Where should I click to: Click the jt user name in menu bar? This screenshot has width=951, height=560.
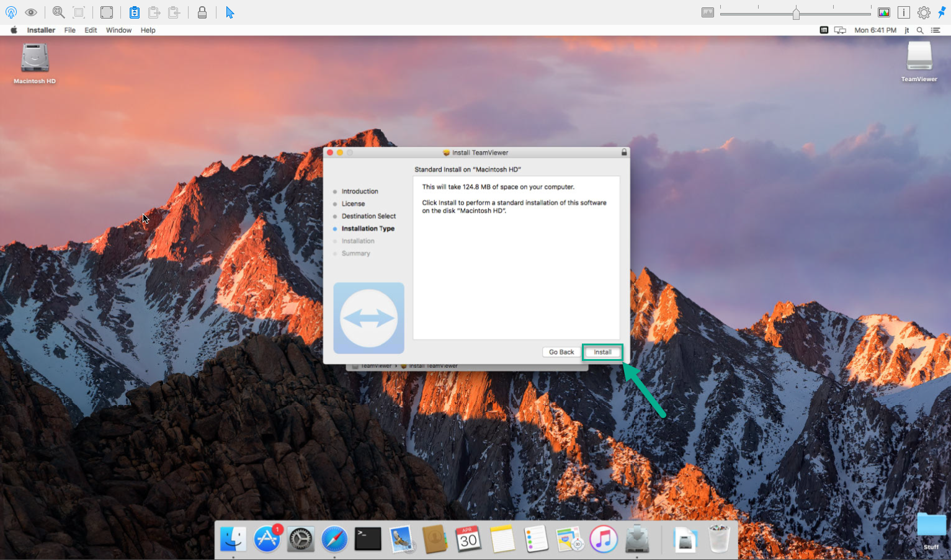click(907, 30)
